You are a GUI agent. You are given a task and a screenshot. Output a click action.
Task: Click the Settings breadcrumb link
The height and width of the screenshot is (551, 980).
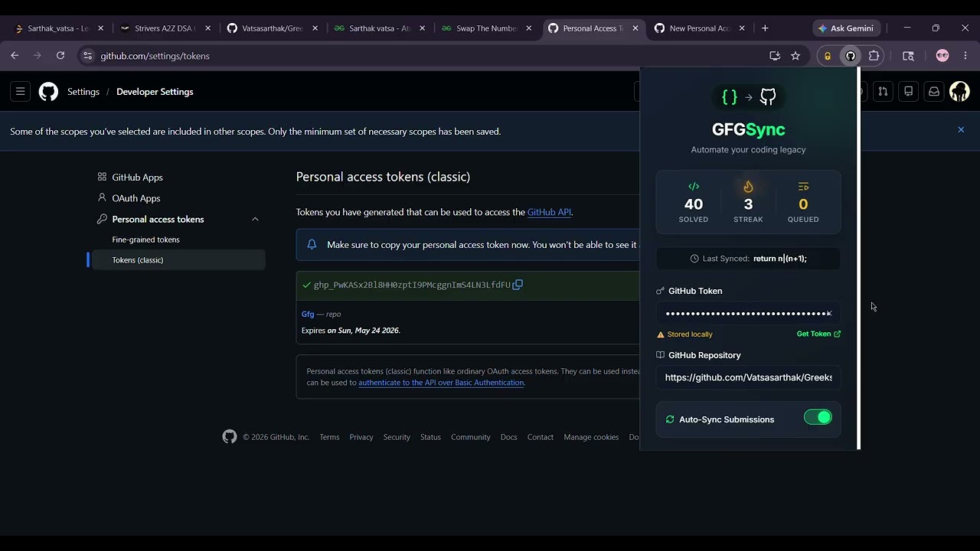(83, 92)
